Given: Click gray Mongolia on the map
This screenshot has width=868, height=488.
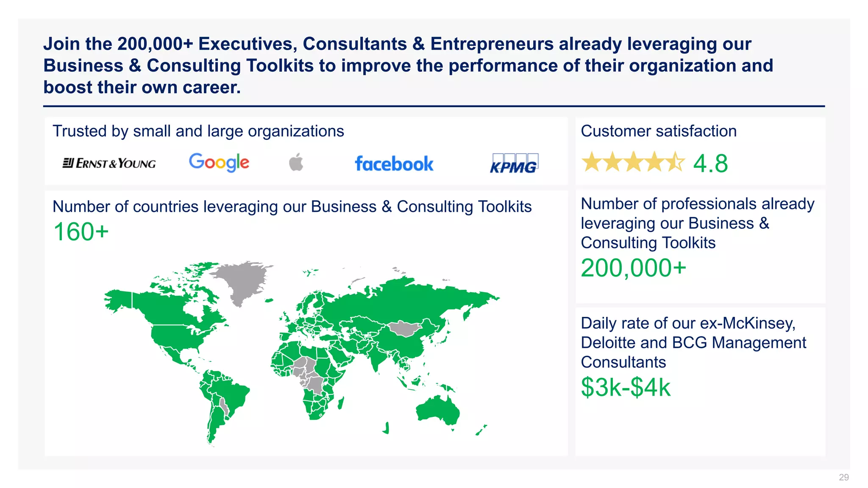Looking at the screenshot, I should [405, 329].
